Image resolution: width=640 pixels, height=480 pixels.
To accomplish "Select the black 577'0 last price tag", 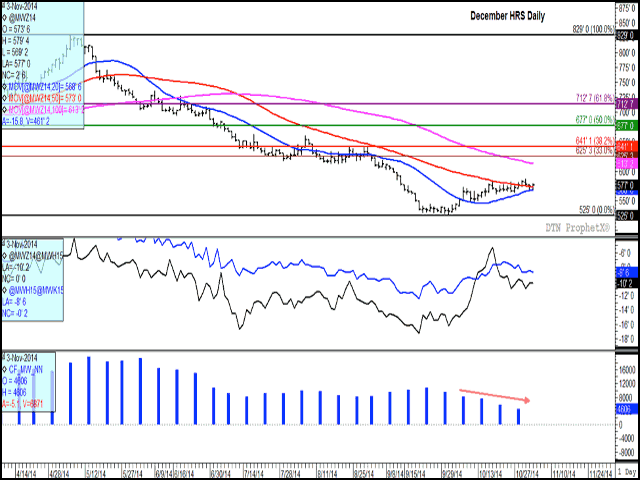I will pyautogui.click(x=627, y=185).
